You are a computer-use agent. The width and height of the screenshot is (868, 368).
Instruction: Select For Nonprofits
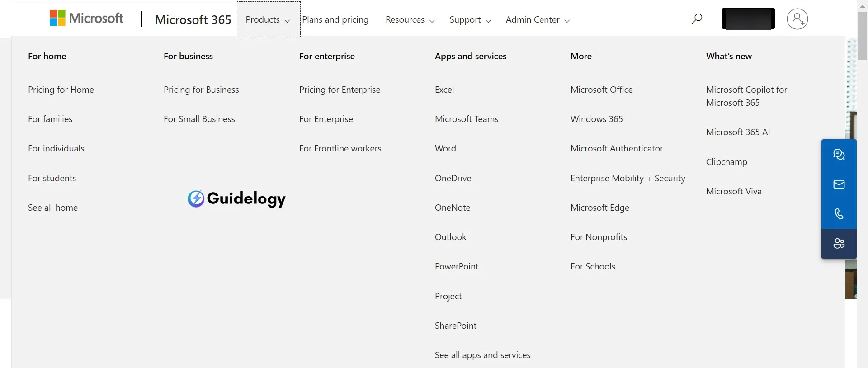point(599,237)
